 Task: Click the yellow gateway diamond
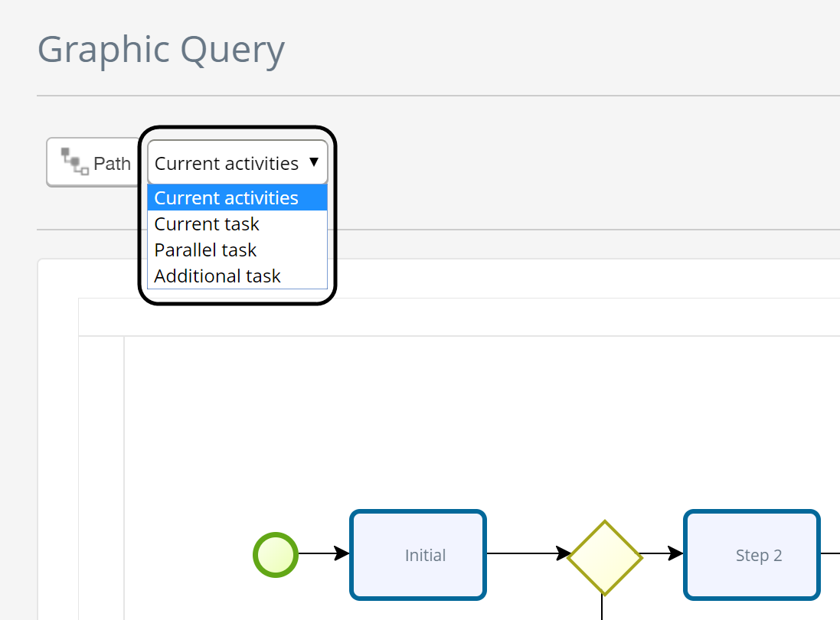[605, 557]
